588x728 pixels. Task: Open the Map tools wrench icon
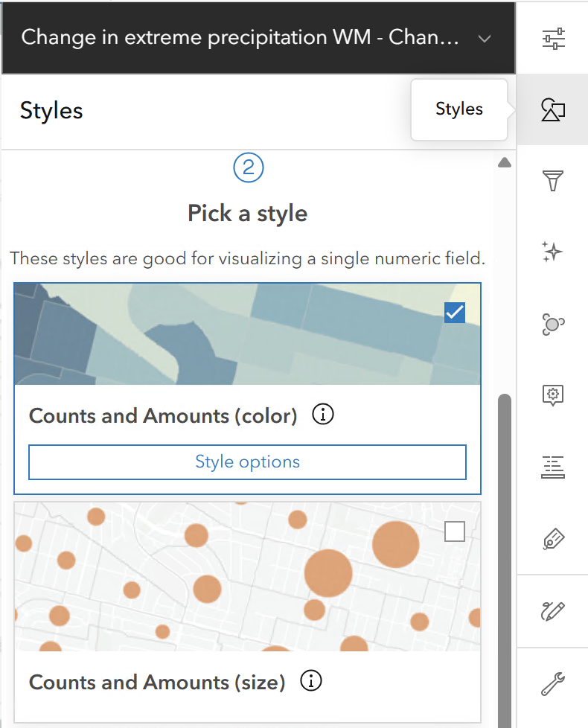click(x=553, y=683)
